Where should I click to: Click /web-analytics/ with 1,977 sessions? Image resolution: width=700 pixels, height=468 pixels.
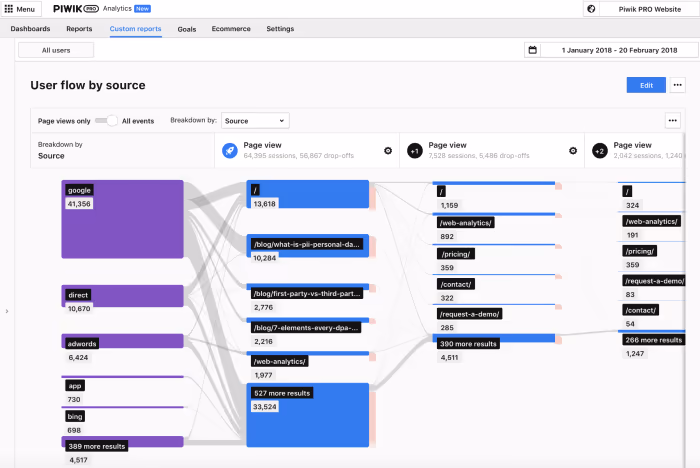pyautogui.click(x=279, y=361)
